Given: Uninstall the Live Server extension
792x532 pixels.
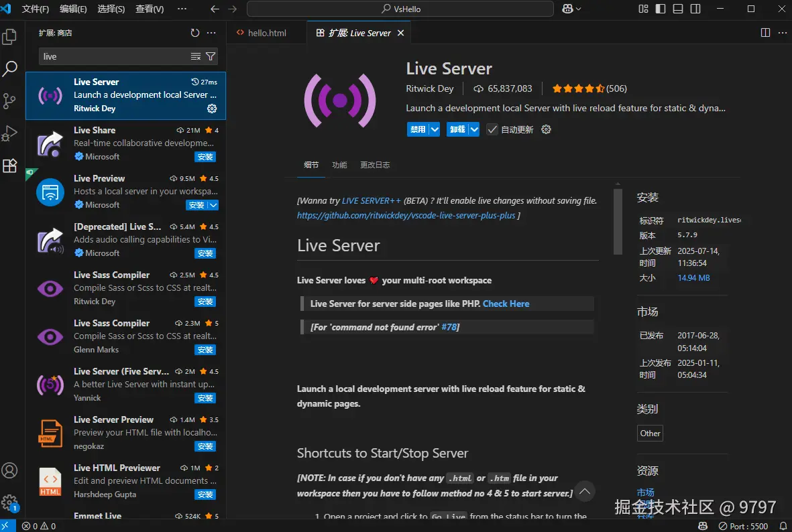Looking at the screenshot, I should tap(457, 130).
